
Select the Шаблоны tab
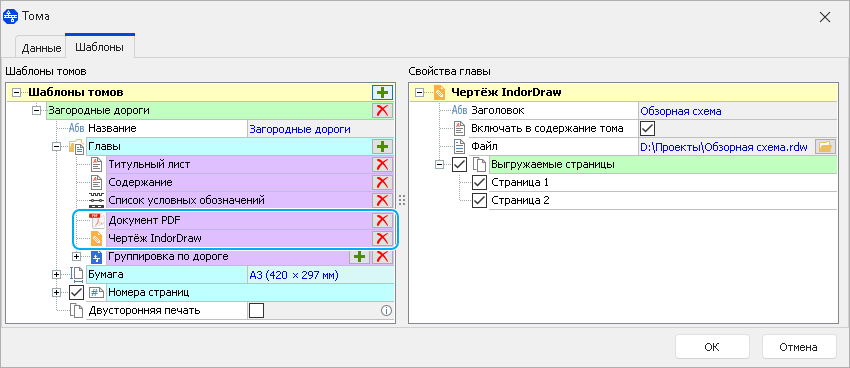(x=100, y=47)
